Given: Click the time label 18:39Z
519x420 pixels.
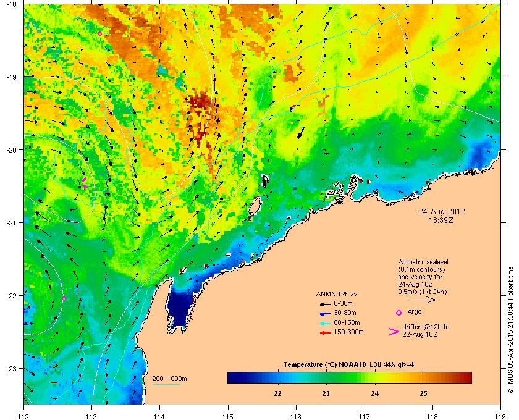Looking at the screenshot, I should coord(441,220).
